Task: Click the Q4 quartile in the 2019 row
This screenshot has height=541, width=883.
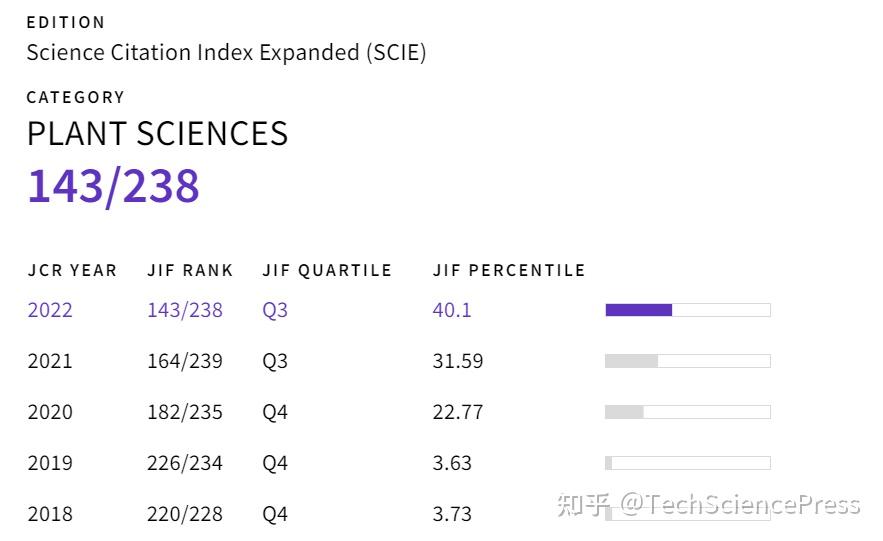Action: (275, 463)
